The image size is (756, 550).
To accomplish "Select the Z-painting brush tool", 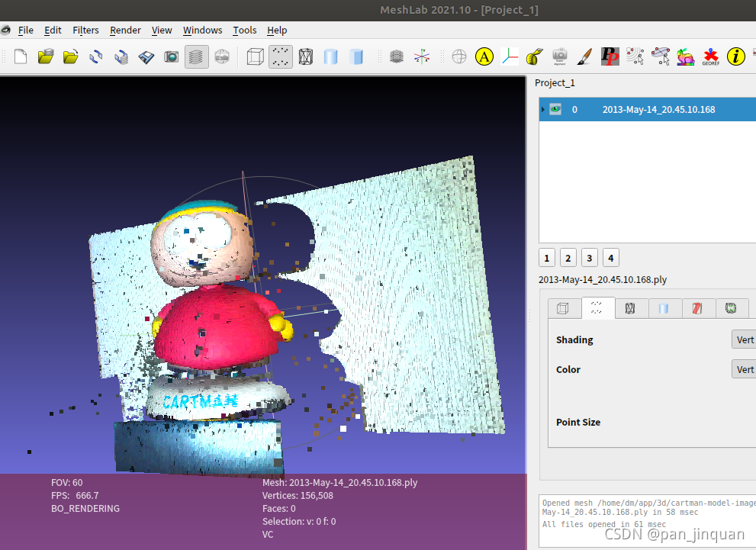I will click(585, 57).
